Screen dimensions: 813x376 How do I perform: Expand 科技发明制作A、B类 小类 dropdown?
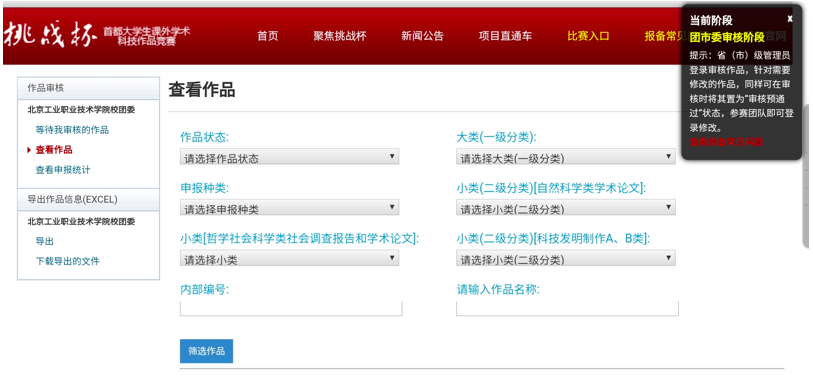[x=566, y=258]
